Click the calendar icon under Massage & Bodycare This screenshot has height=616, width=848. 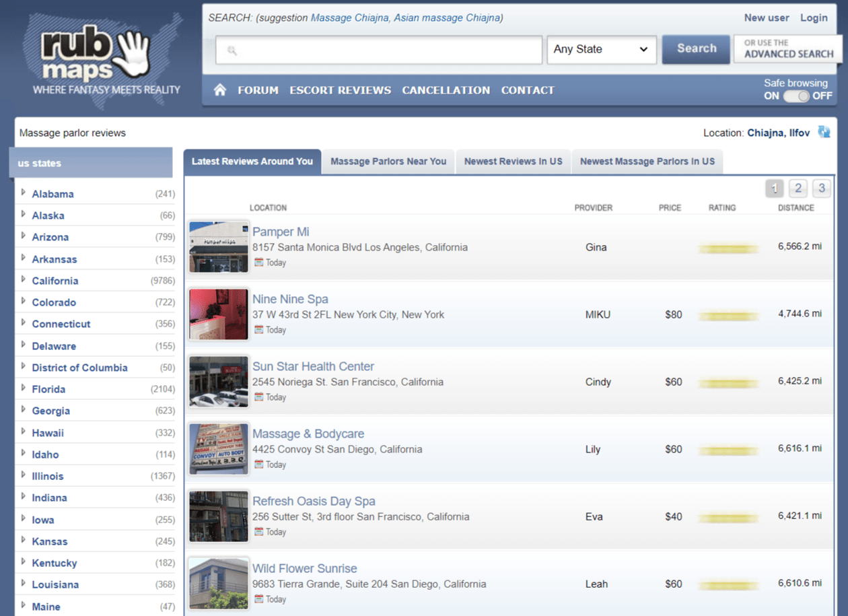click(259, 465)
